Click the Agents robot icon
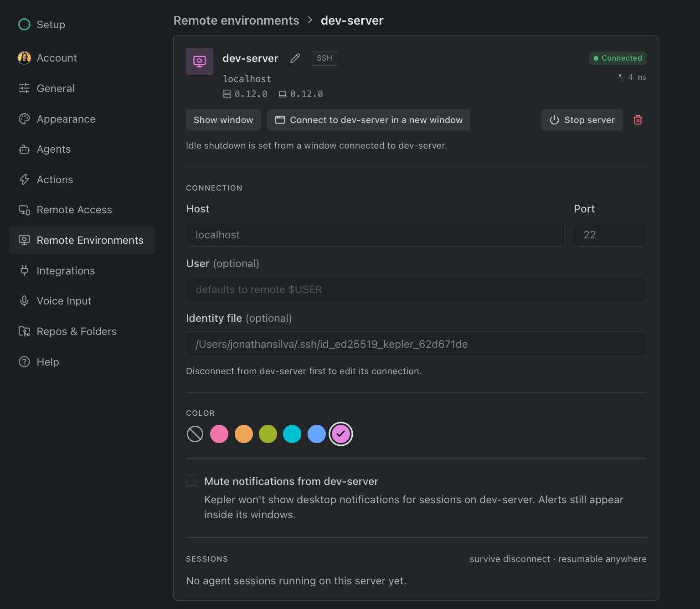Screen dimensions: 700x609 click(24, 149)
